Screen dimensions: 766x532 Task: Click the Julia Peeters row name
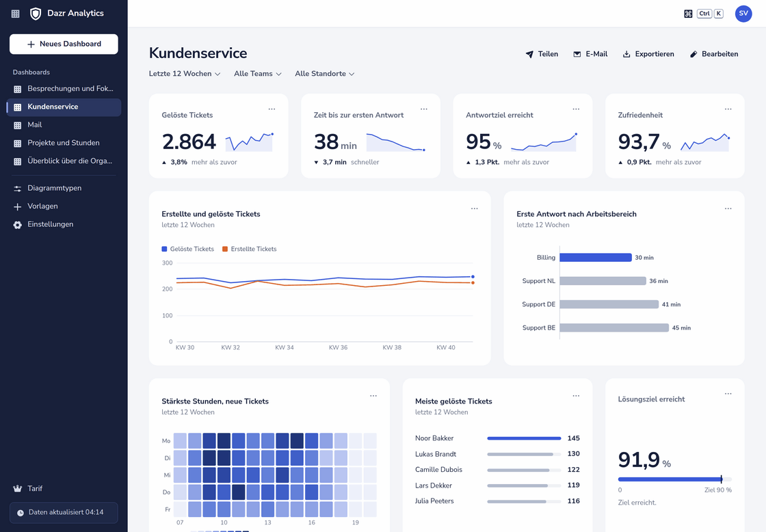tap(434, 501)
